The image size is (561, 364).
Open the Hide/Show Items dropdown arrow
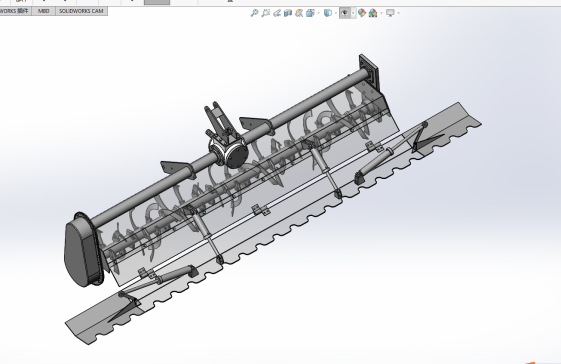[353, 13]
